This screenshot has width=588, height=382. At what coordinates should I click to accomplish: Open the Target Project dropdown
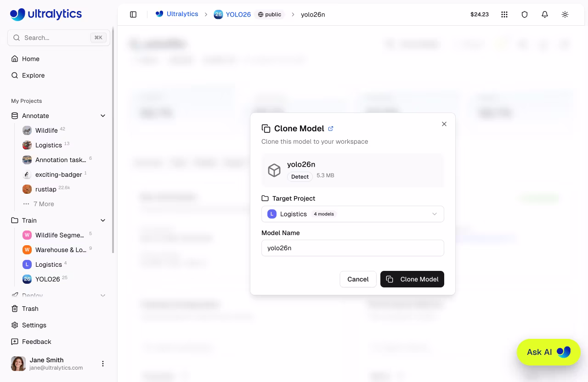pyautogui.click(x=353, y=214)
